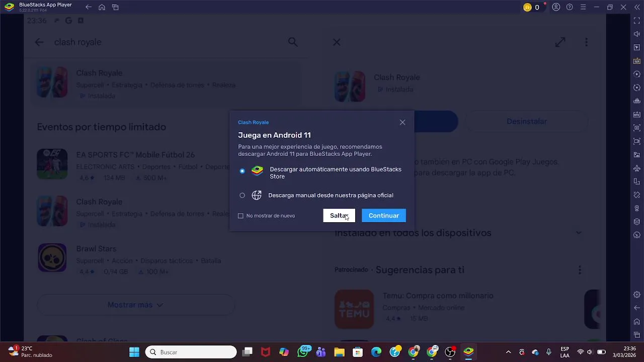Click the Windows Start button

coord(134,352)
